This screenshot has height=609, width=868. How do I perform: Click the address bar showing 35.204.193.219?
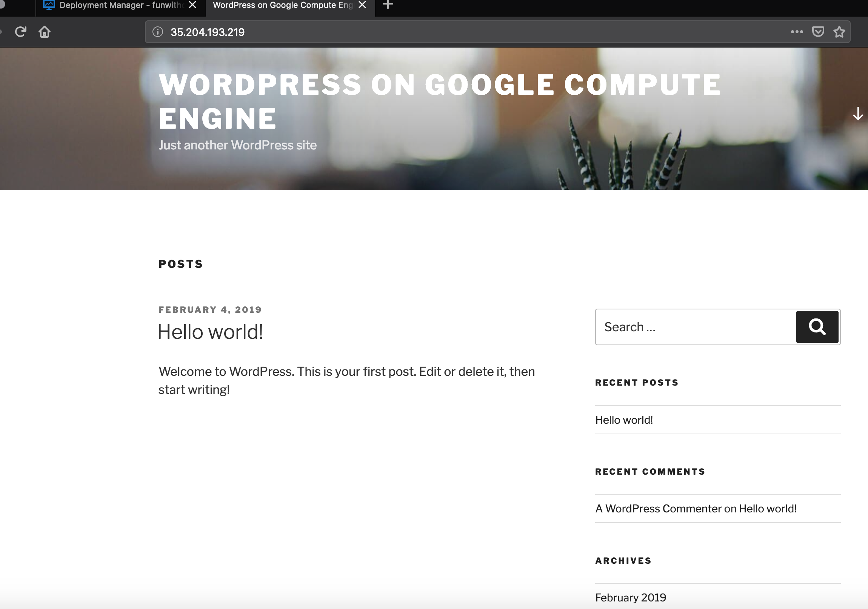454,32
